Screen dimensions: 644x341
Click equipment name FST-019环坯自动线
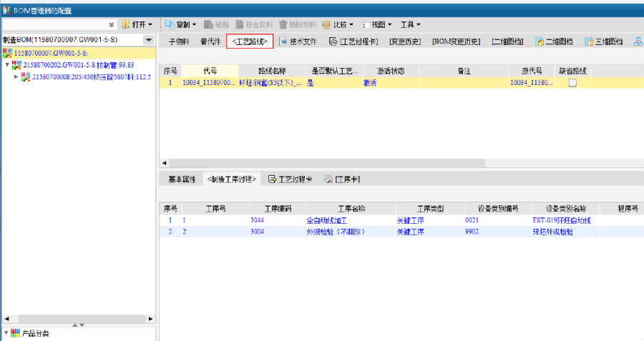click(x=562, y=220)
